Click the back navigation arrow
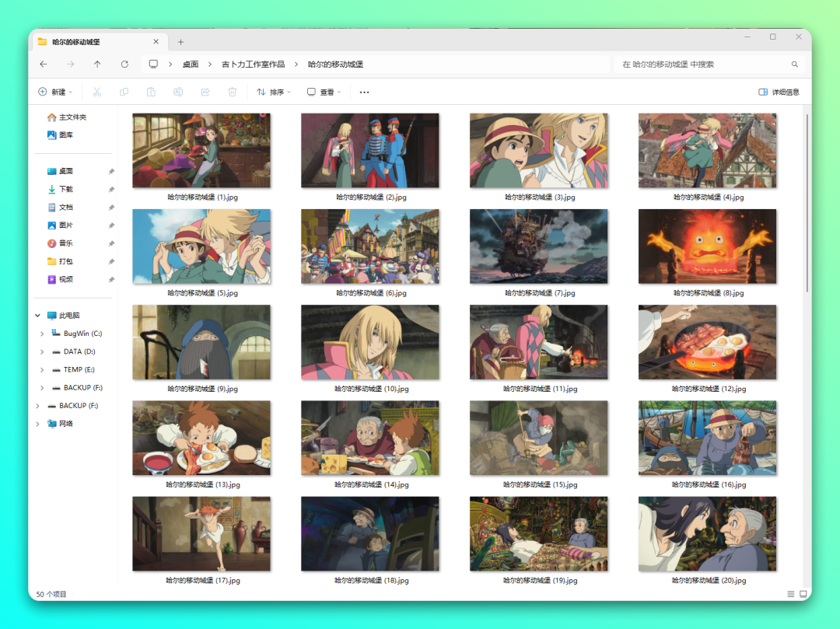840x629 pixels. [x=43, y=65]
